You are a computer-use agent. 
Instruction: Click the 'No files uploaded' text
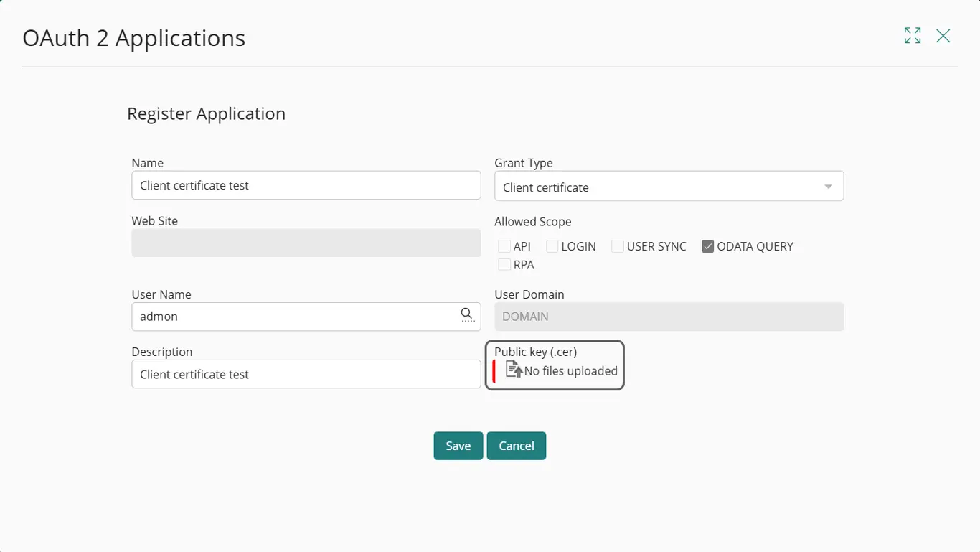coord(571,371)
